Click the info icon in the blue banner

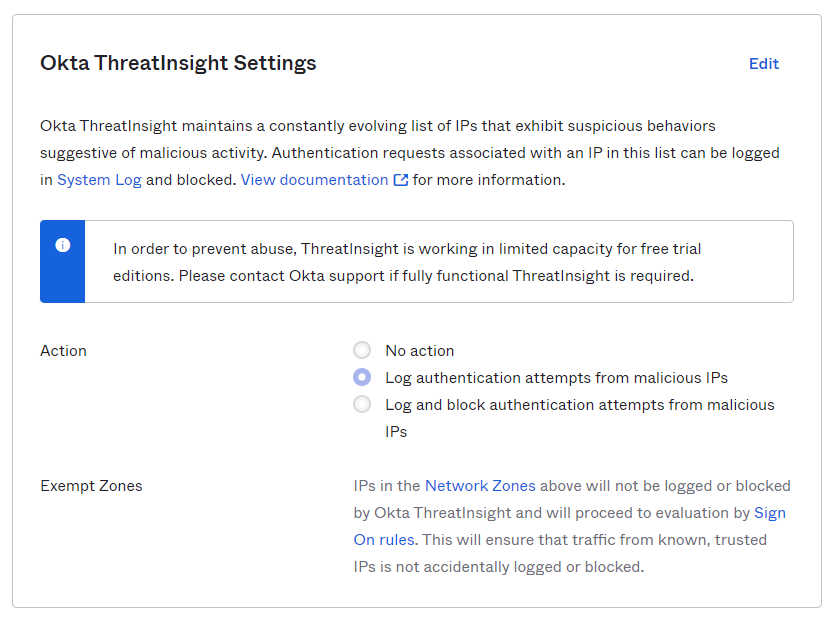click(x=63, y=245)
